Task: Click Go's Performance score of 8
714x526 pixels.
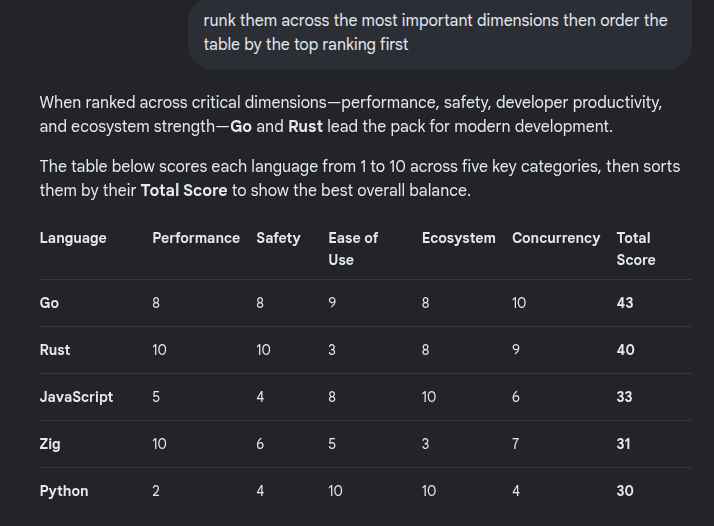Action: (156, 303)
